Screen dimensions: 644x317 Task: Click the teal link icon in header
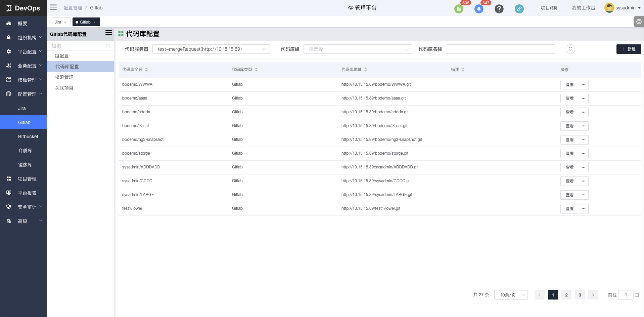519,9
